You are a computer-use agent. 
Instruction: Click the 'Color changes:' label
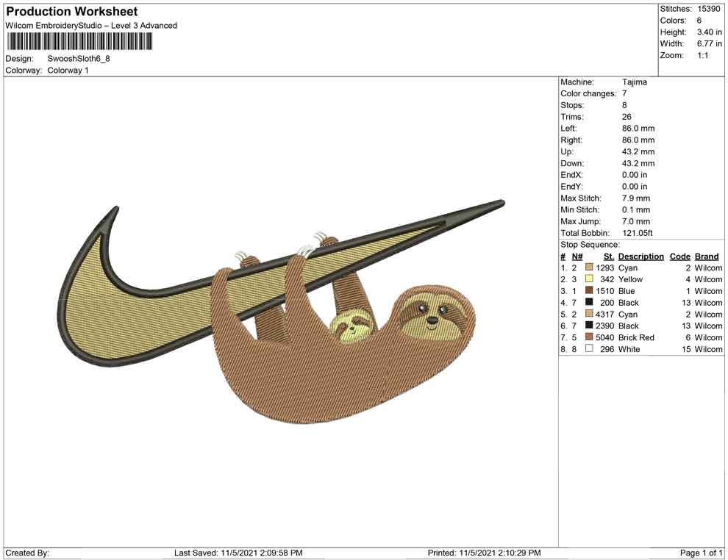coord(589,93)
